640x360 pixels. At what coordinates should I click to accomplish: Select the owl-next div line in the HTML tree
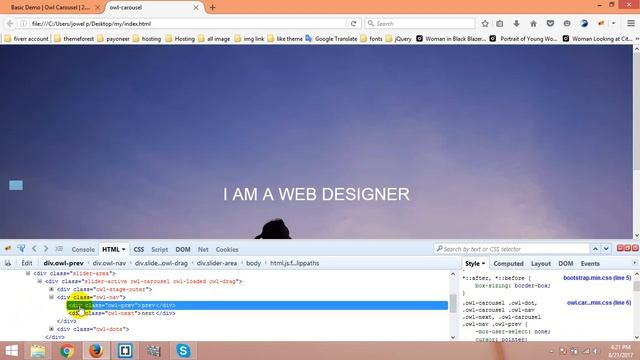(122, 313)
